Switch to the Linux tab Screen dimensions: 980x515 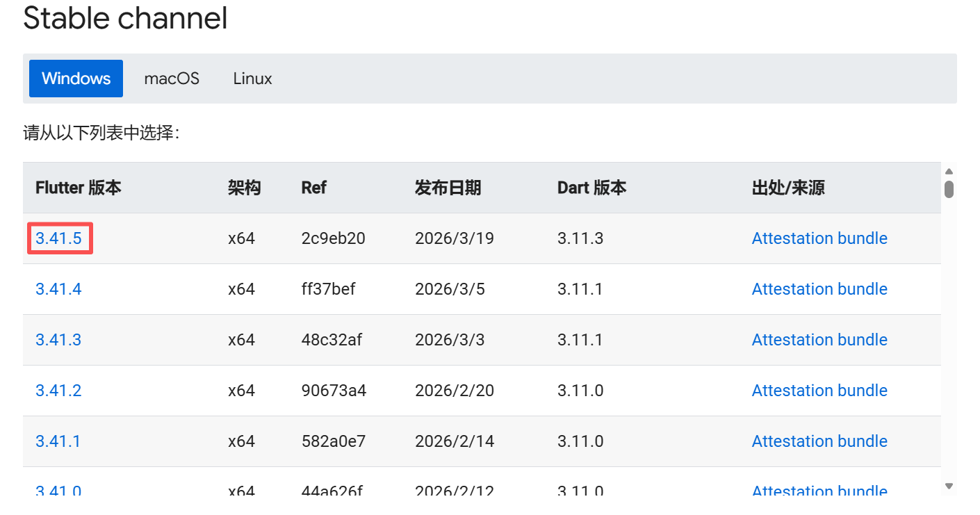(252, 79)
